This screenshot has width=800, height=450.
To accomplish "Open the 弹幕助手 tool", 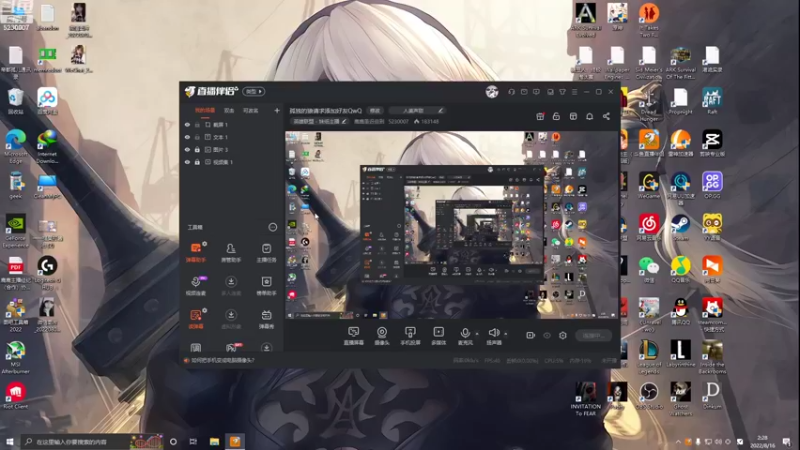I will coord(195,253).
